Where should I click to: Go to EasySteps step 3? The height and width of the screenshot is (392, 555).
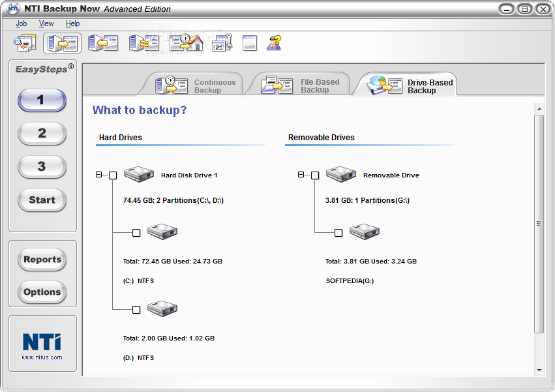click(42, 166)
